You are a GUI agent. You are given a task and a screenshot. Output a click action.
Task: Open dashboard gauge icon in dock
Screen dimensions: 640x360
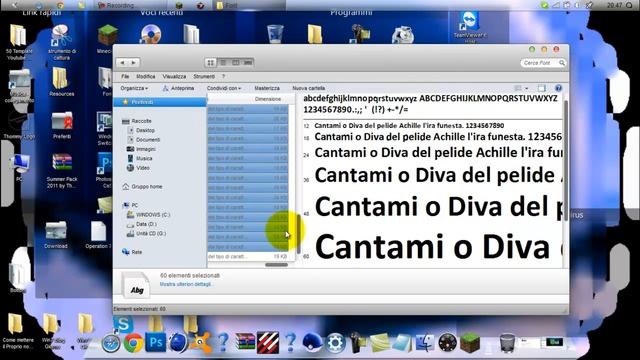coord(447,342)
